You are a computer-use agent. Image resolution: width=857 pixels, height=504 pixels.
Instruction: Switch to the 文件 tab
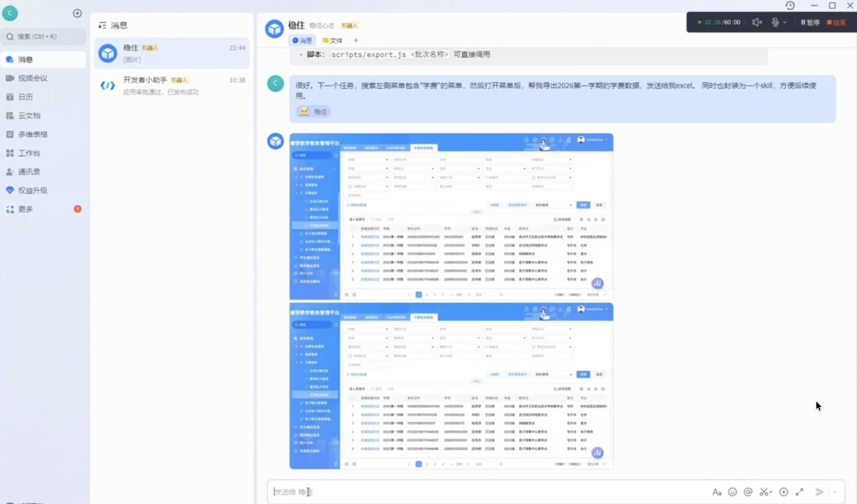333,41
